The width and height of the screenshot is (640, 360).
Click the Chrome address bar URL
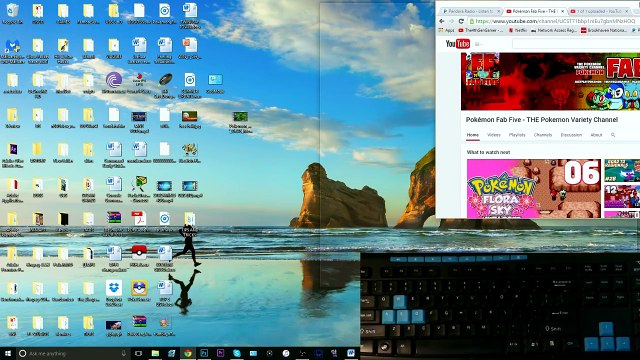coord(555,21)
